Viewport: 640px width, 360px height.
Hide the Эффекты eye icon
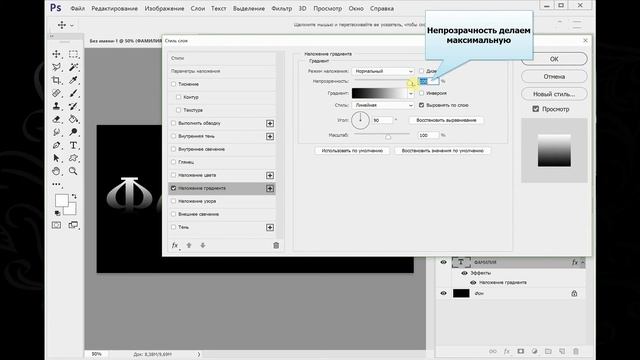[464, 273]
